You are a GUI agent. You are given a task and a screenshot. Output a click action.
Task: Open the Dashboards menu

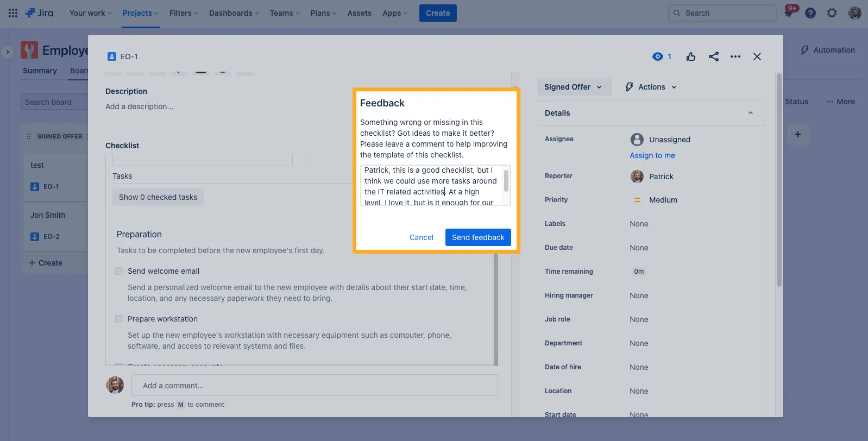click(234, 13)
